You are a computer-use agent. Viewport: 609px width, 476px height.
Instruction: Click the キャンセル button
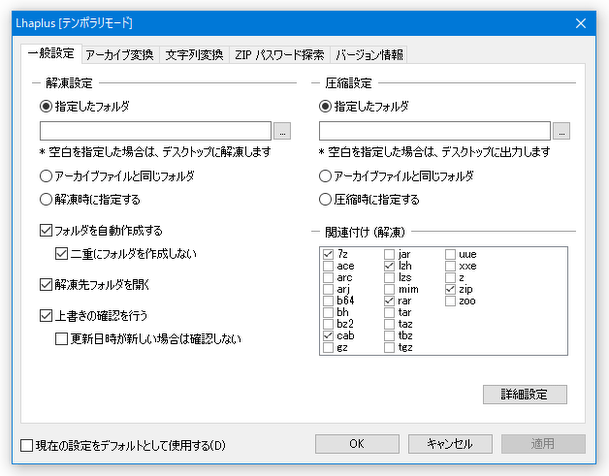(450, 444)
